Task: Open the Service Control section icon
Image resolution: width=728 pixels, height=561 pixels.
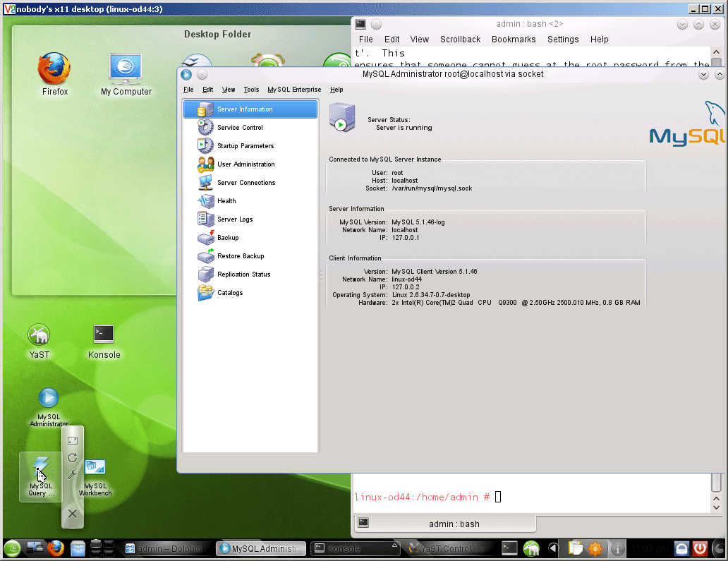Action: (x=206, y=127)
